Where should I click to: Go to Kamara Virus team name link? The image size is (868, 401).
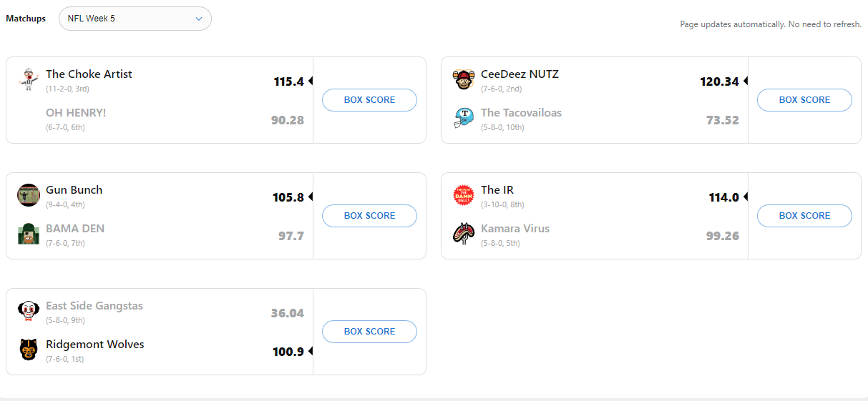515,229
